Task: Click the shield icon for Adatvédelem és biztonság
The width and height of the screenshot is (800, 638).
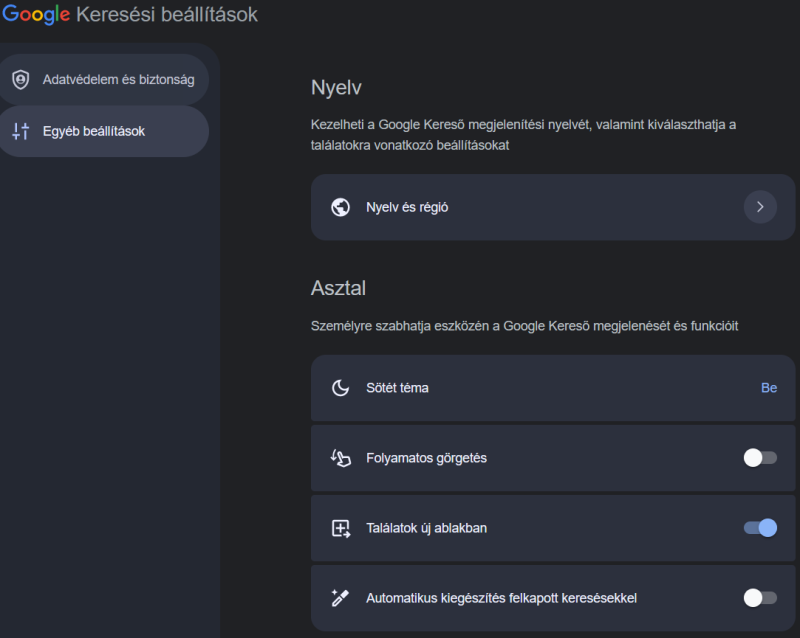Action: 20,80
